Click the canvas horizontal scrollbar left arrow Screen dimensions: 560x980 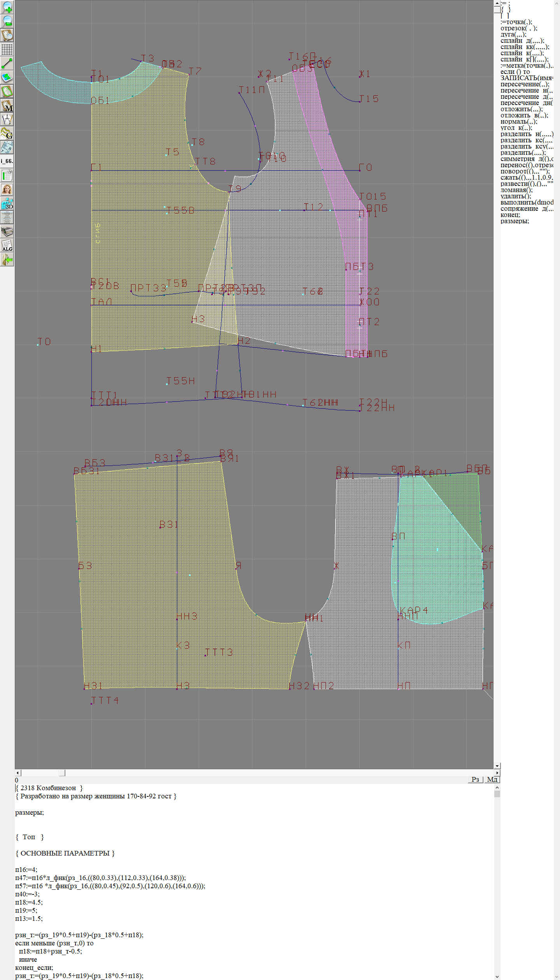click(x=18, y=773)
